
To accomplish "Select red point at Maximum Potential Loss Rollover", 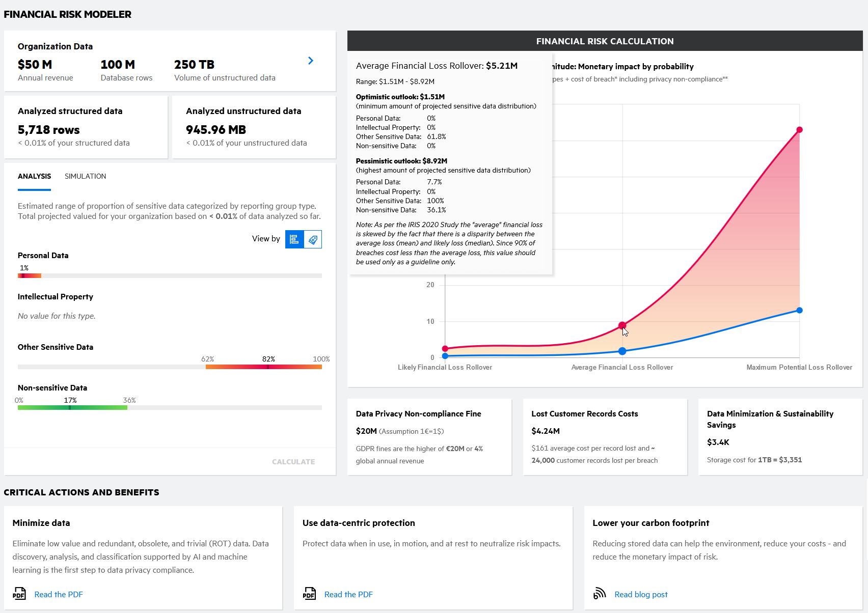I will [x=799, y=130].
